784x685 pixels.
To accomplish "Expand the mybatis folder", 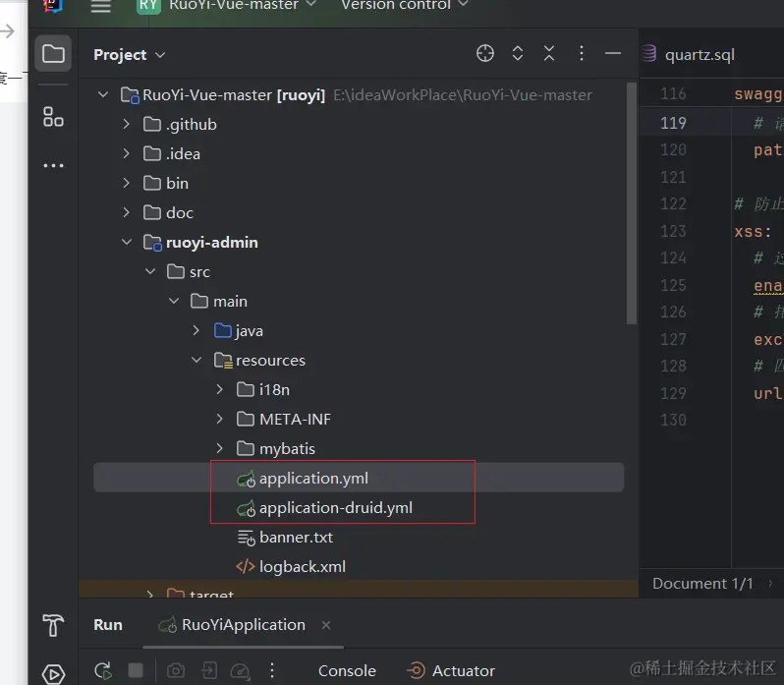I will click(219, 448).
